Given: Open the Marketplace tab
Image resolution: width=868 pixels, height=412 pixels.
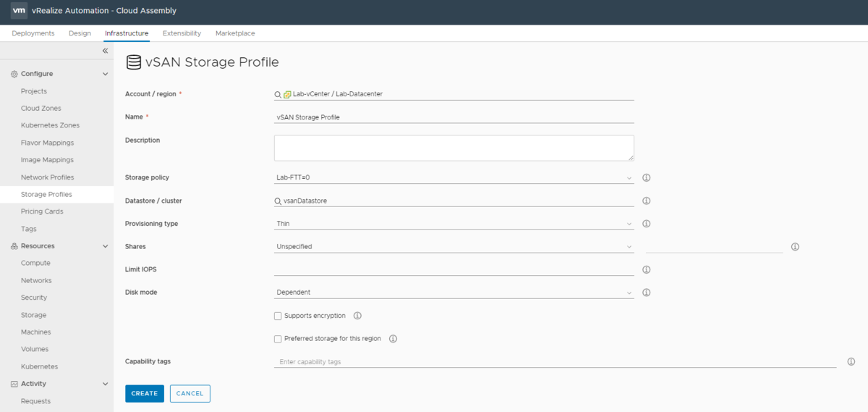Looking at the screenshot, I should pos(235,33).
